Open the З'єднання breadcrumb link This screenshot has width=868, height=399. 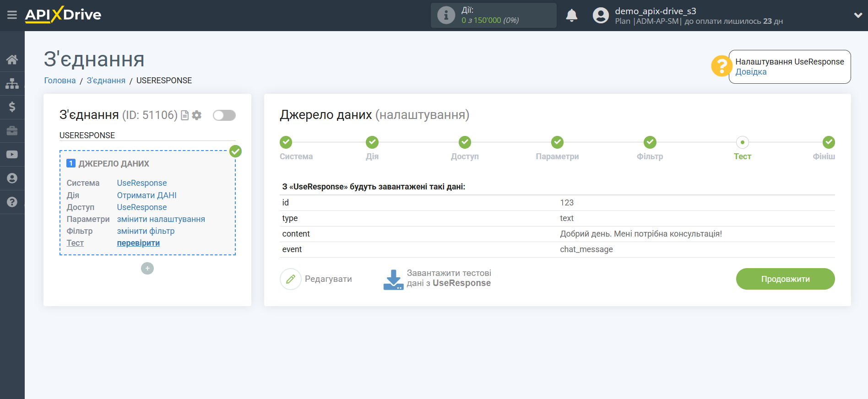point(106,81)
